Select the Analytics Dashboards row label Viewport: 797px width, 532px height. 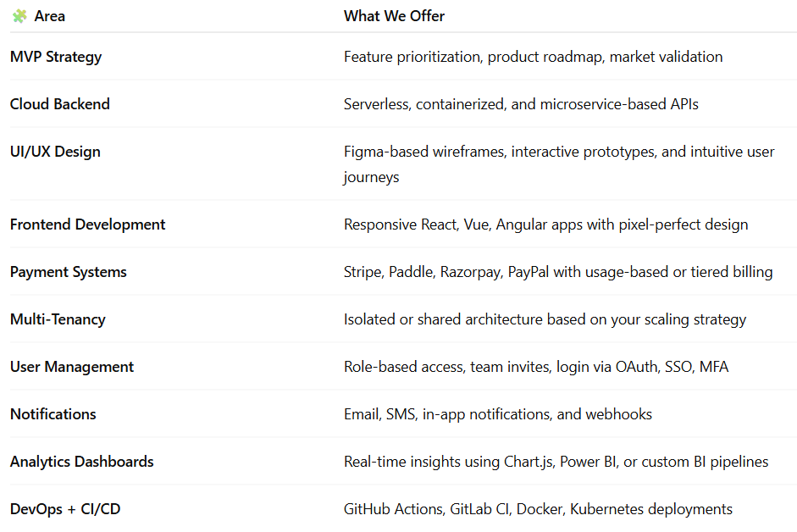[82, 462]
